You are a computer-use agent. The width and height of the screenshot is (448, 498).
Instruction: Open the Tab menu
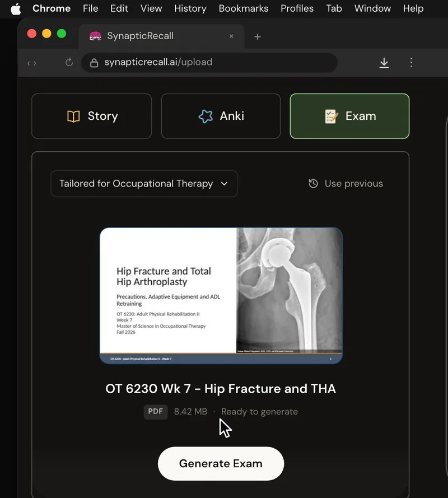(x=334, y=8)
